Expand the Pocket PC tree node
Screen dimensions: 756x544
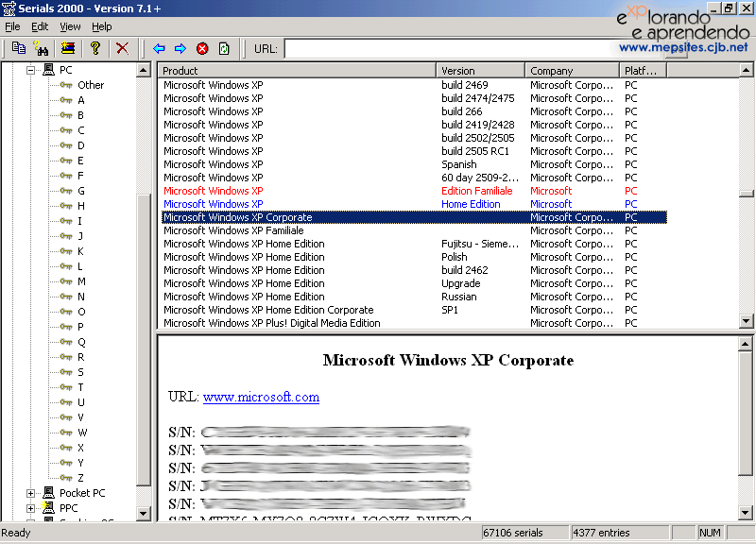tap(31, 493)
